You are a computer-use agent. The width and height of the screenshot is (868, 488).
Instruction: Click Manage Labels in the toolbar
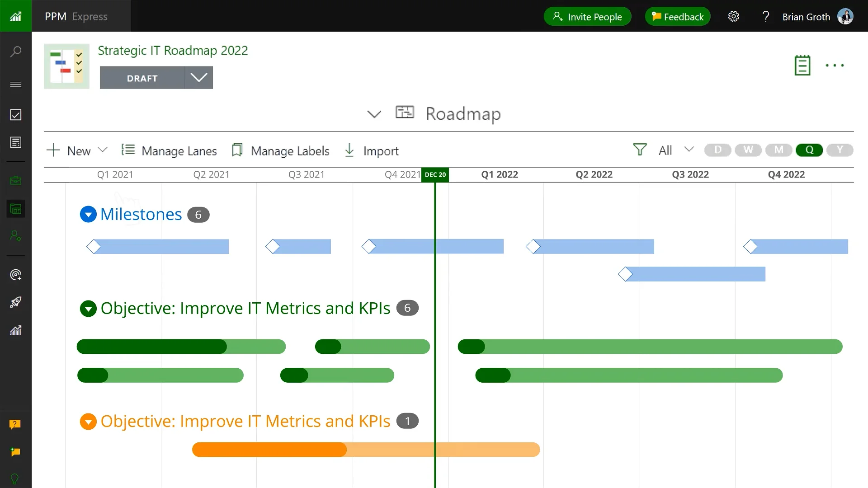[x=280, y=150]
